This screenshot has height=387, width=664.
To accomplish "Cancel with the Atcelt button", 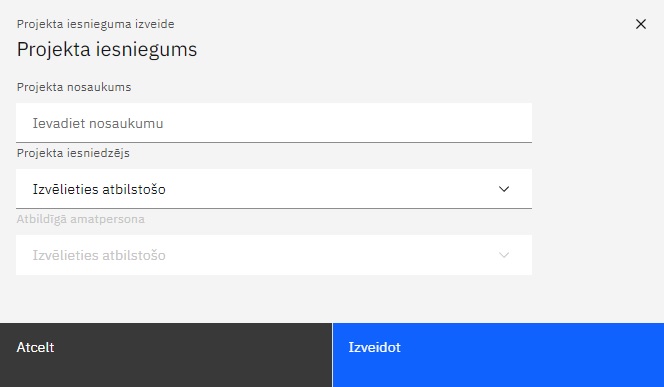I will [166, 355].
